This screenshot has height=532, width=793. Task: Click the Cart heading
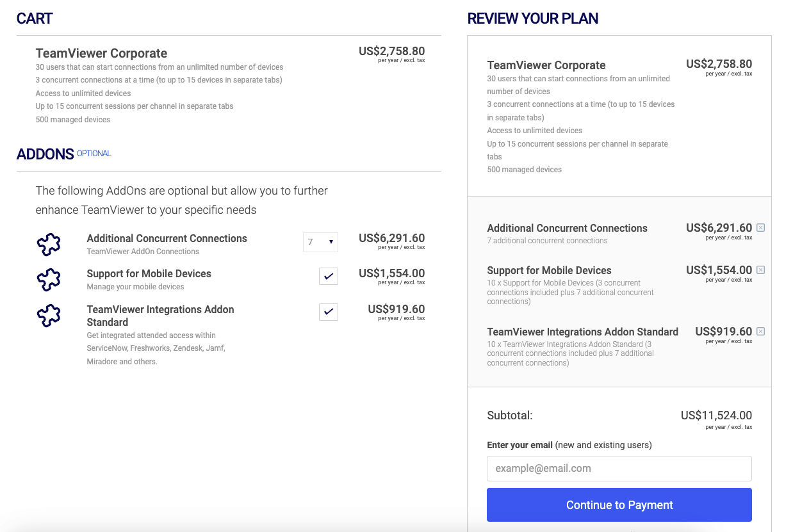click(35, 19)
